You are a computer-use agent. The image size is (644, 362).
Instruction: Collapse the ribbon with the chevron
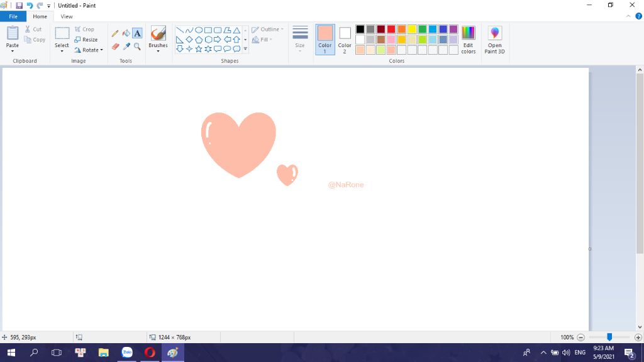coord(628,16)
